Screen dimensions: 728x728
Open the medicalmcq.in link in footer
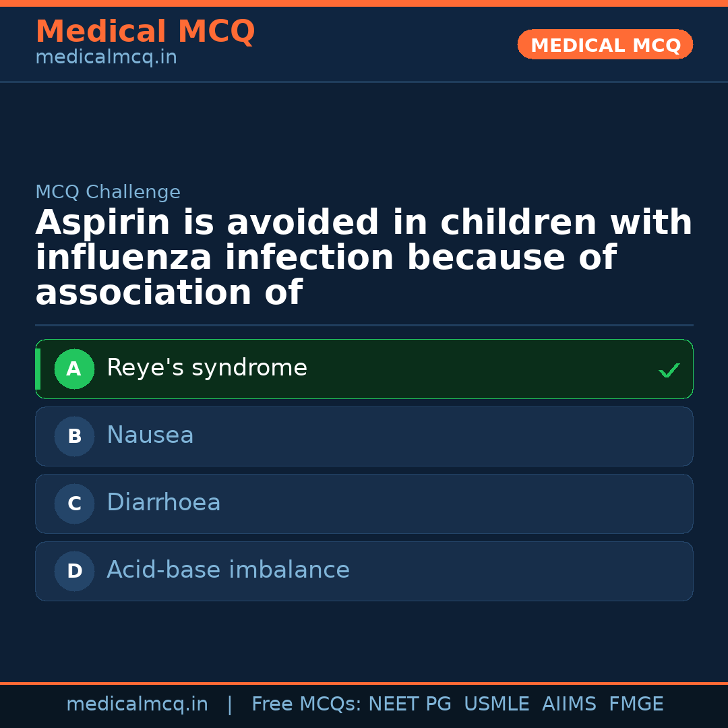click(137, 704)
